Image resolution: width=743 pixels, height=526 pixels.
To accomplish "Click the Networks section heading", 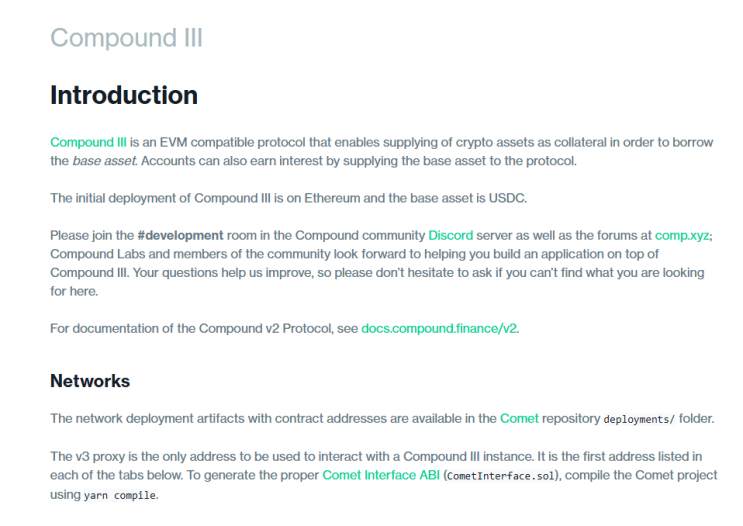I will 90,381.
